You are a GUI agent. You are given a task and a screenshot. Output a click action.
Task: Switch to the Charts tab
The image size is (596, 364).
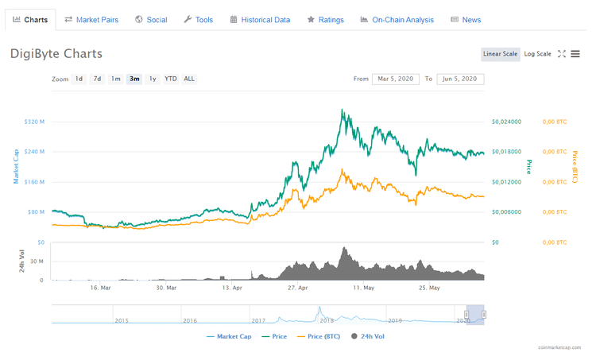point(29,20)
